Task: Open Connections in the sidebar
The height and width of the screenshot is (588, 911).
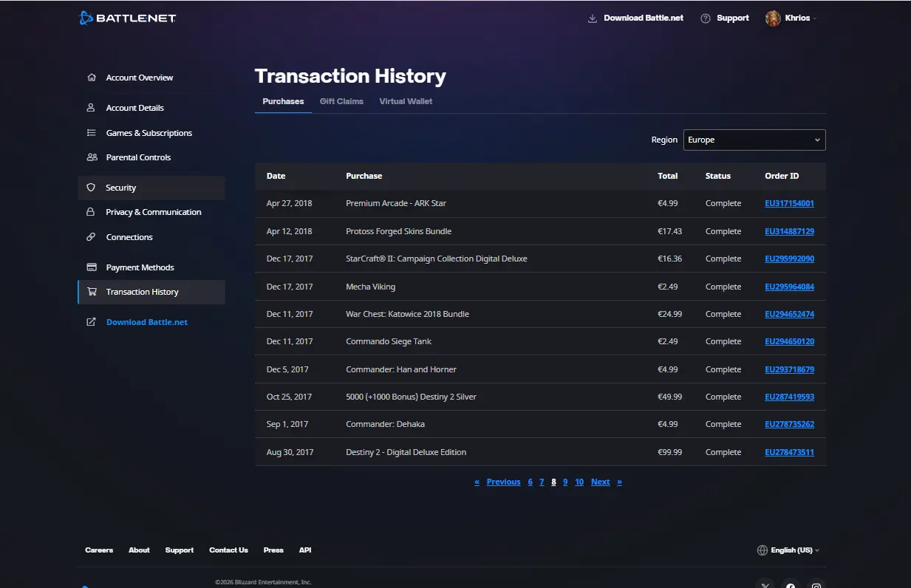Action: (x=151, y=237)
